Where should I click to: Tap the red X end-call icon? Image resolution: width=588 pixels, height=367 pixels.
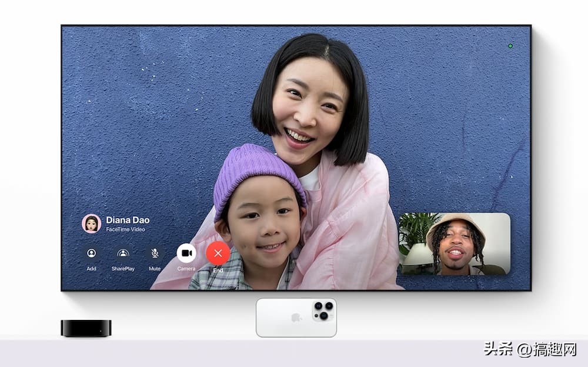218,253
